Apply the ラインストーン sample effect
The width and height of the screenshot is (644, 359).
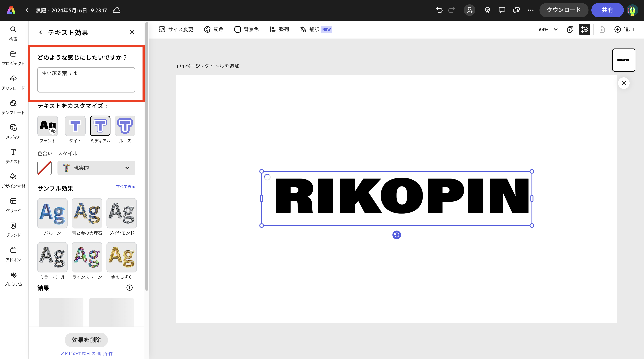point(87,257)
